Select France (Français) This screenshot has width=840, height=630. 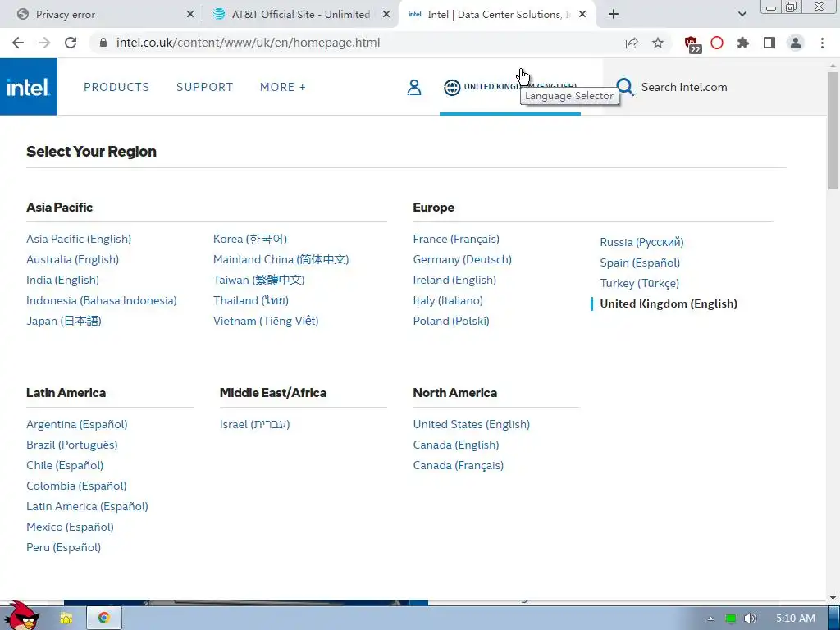(456, 239)
